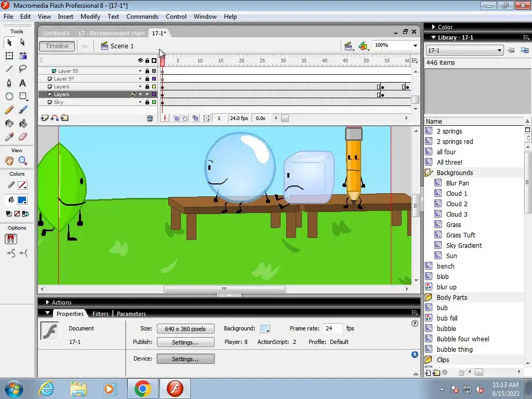Select the Rectangle tool
Screen dimensions: 532x399
(23, 96)
